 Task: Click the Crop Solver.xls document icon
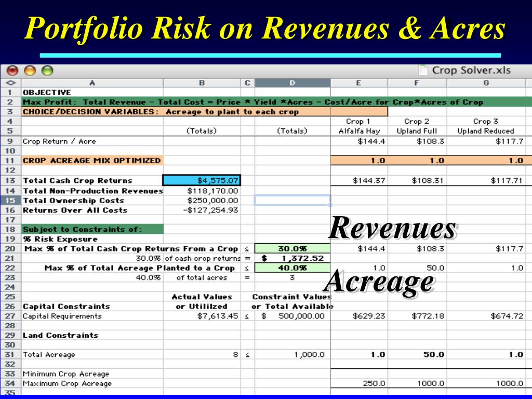pos(423,70)
